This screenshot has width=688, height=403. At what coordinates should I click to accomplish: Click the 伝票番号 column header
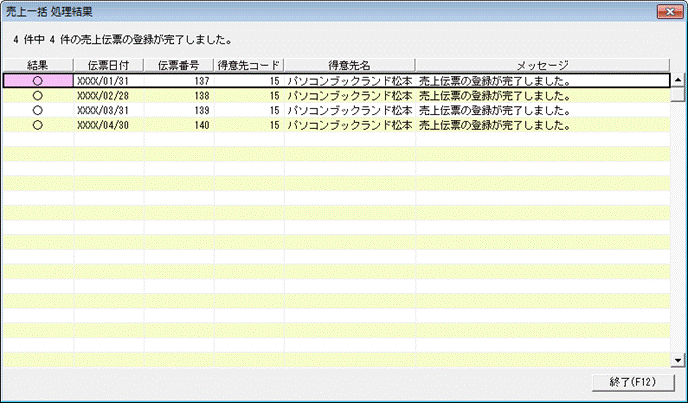coord(179,65)
